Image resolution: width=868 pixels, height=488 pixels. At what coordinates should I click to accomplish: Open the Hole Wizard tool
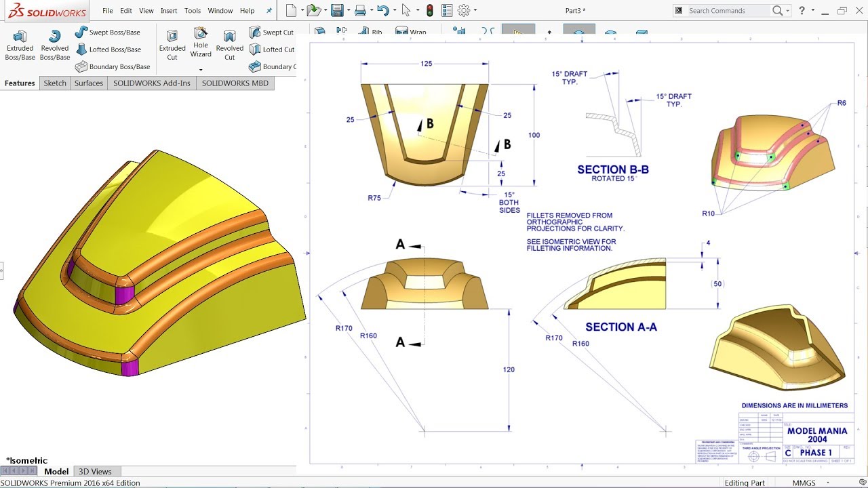pos(201,43)
